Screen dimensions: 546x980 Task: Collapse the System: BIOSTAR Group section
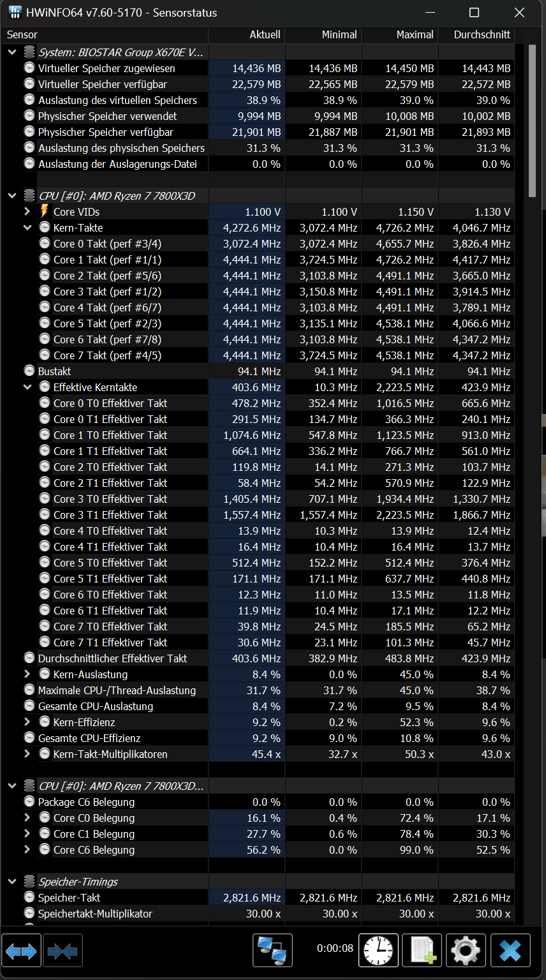pyautogui.click(x=12, y=52)
